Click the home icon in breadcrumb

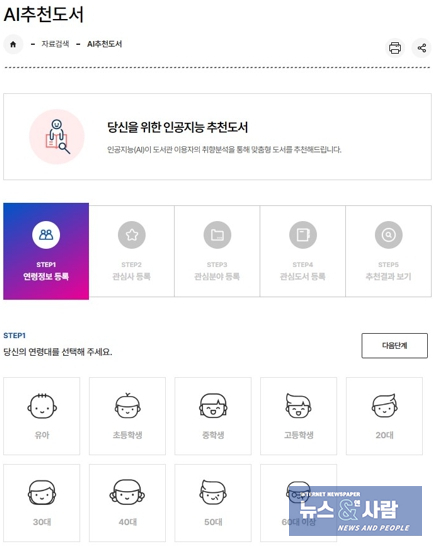click(13, 44)
